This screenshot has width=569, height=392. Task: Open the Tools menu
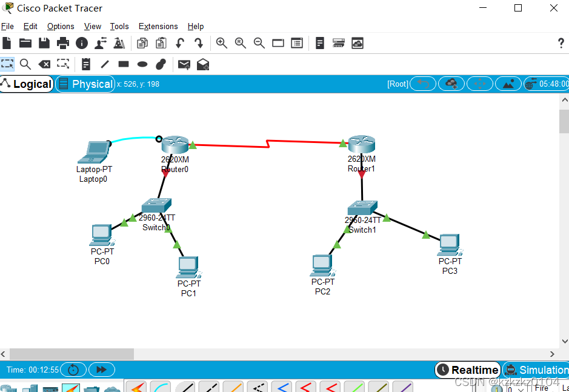(119, 27)
